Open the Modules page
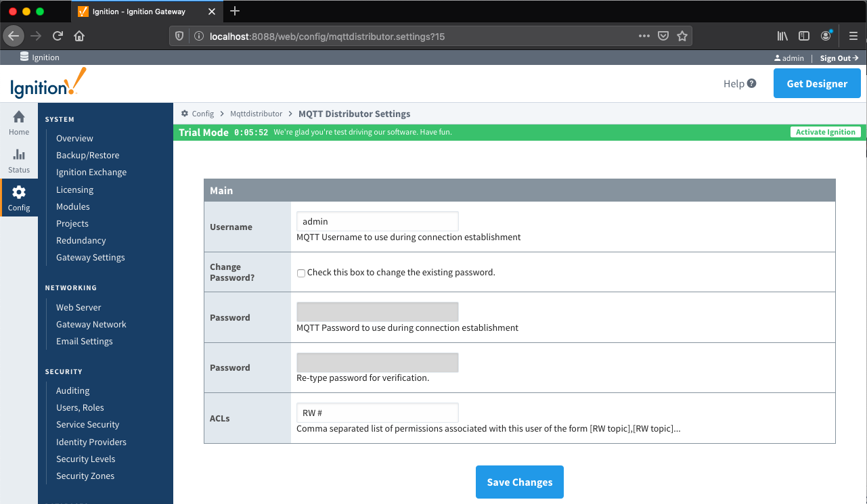The width and height of the screenshot is (867, 504). [72, 206]
